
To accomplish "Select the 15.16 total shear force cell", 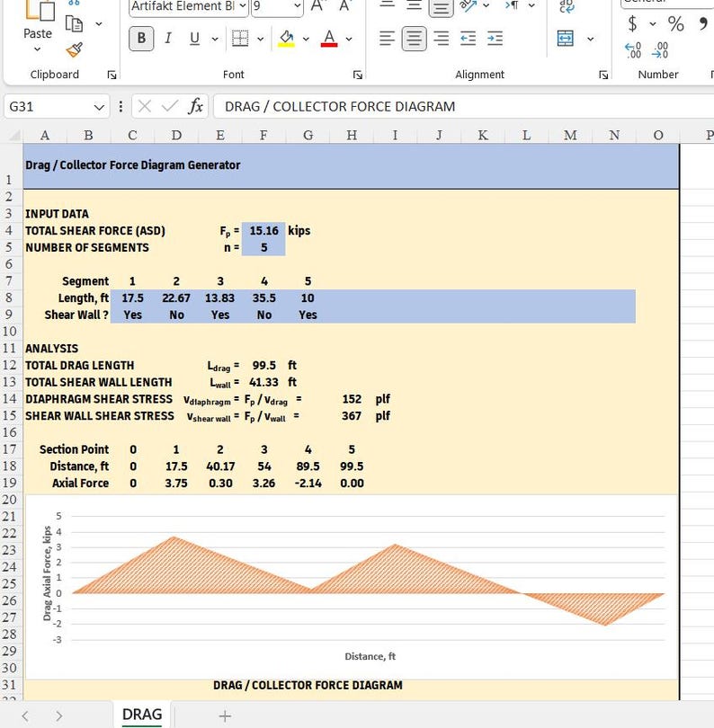I will pos(263,231).
